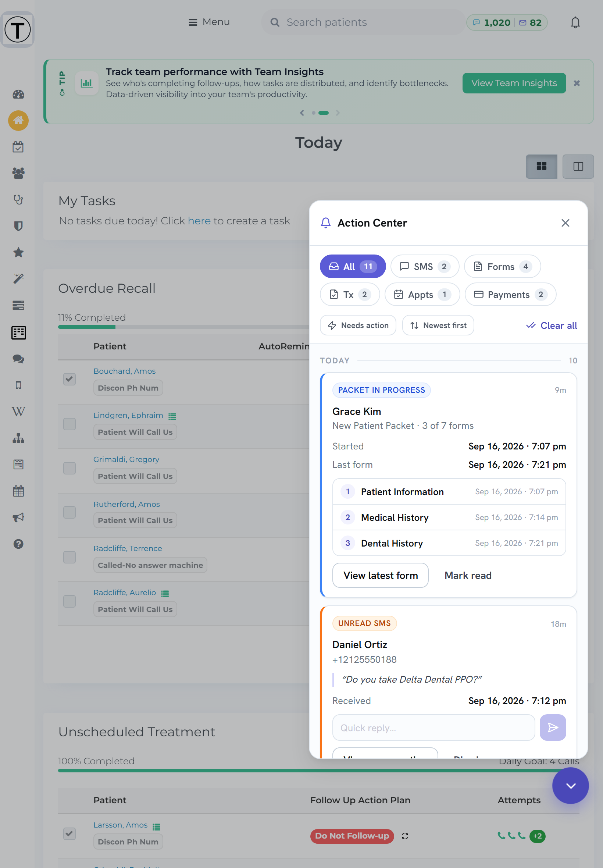Check the Lindgren, Ephraim checkbox
The height and width of the screenshot is (868, 603).
(x=69, y=424)
